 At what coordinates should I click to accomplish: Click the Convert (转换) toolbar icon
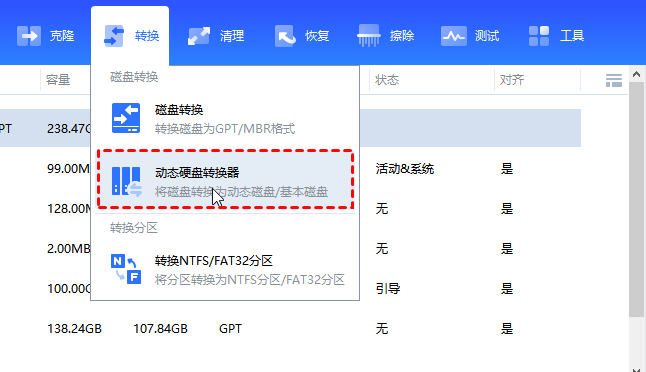(x=114, y=36)
